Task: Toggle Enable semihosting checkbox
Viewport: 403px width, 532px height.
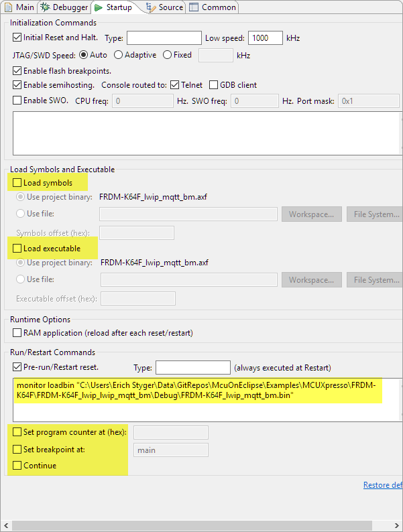Action: (17, 85)
